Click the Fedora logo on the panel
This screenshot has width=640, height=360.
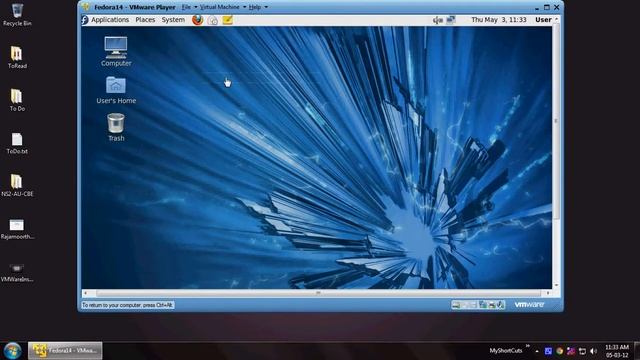[85, 20]
